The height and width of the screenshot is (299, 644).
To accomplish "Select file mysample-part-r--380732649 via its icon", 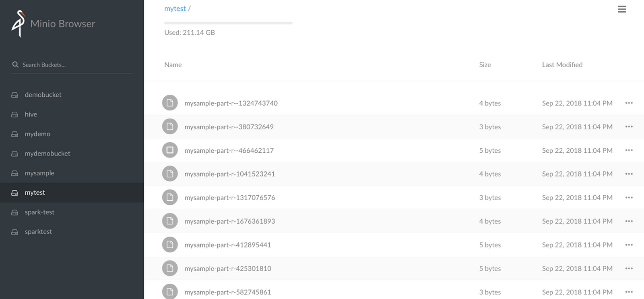I will [170, 127].
